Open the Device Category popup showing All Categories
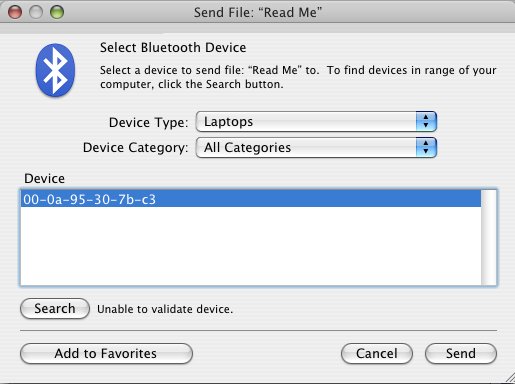The width and height of the screenshot is (515, 384). point(316,147)
